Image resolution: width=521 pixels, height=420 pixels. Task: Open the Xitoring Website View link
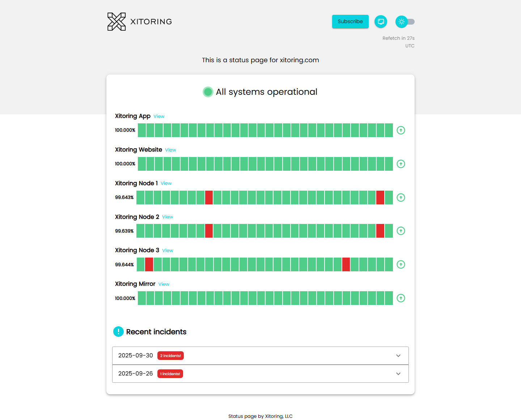tap(170, 150)
